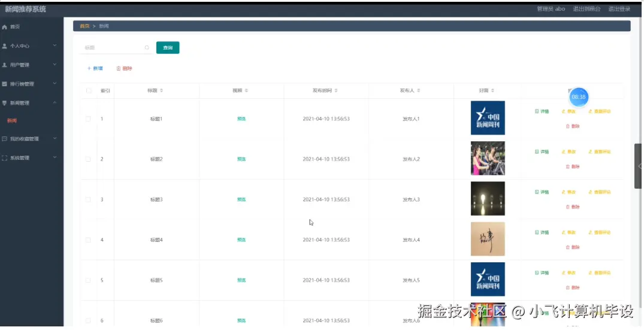Click the 详情 icon in row 标题2
Screen dimensions: 644x330
click(537, 152)
